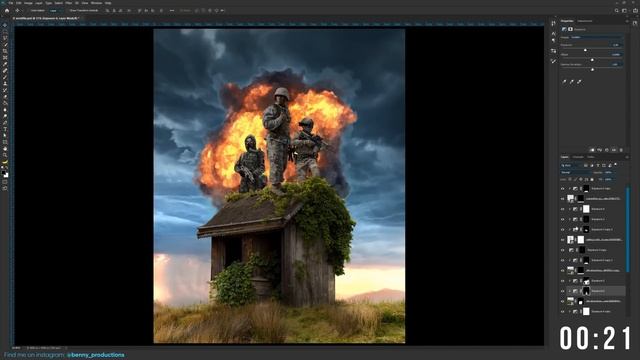Select the Gradient tool
This screenshot has height=360, width=640.
point(5,103)
